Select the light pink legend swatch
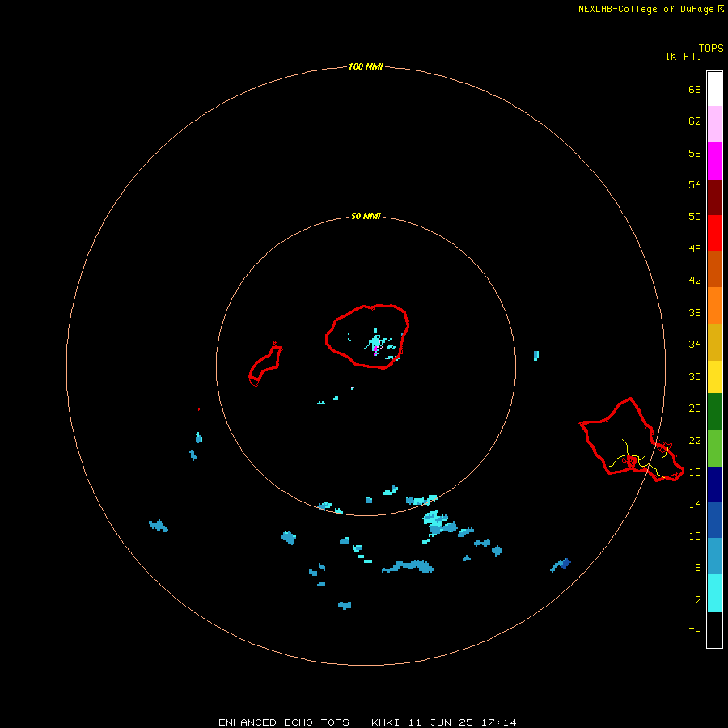Screen dimensions: 728x728 pos(714,124)
